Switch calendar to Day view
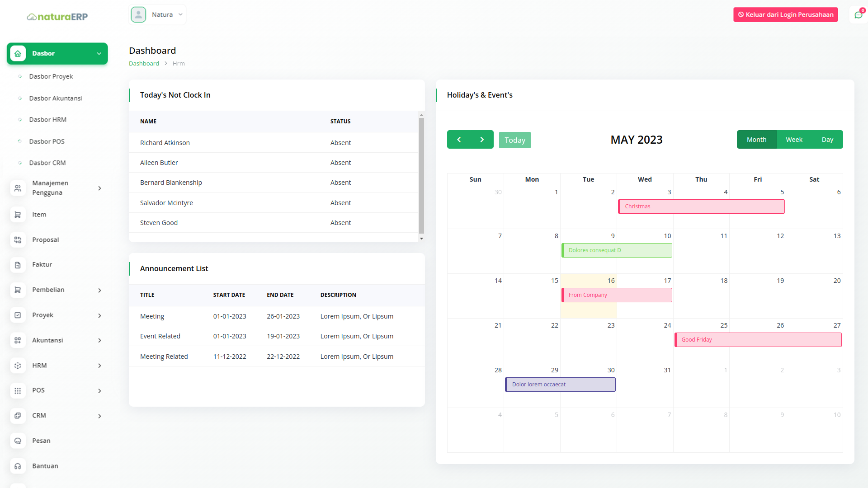Screen dimensions: 868x488 [827, 140]
